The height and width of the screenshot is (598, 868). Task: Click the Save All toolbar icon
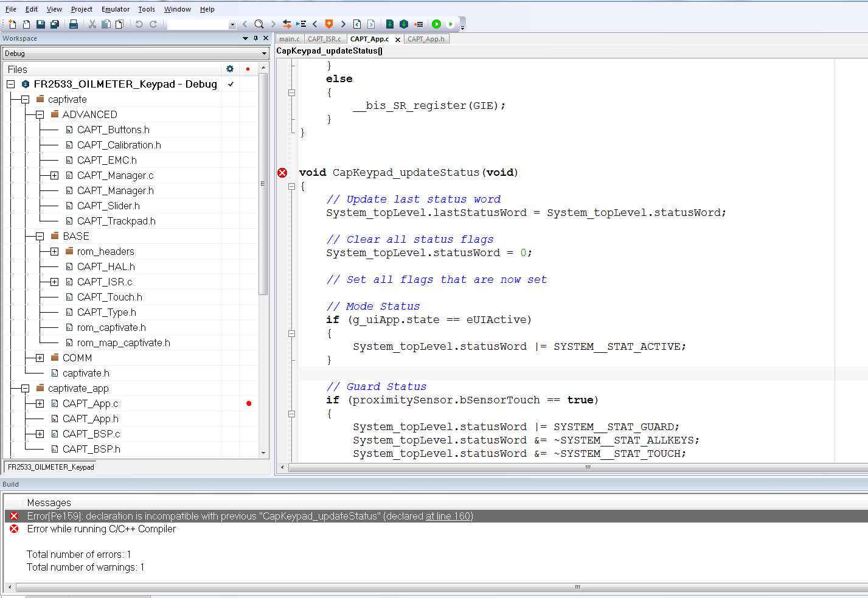point(55,24)
